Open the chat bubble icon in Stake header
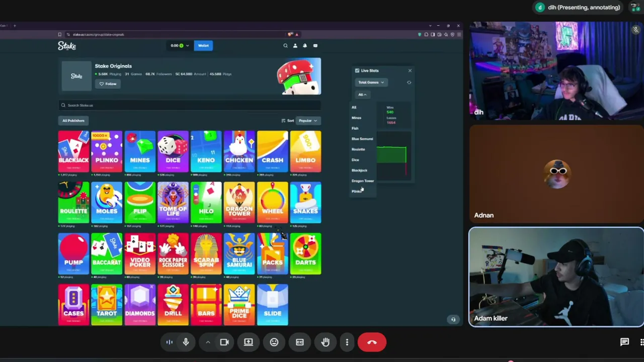The image size is (644, 362). tap(315, 46)
